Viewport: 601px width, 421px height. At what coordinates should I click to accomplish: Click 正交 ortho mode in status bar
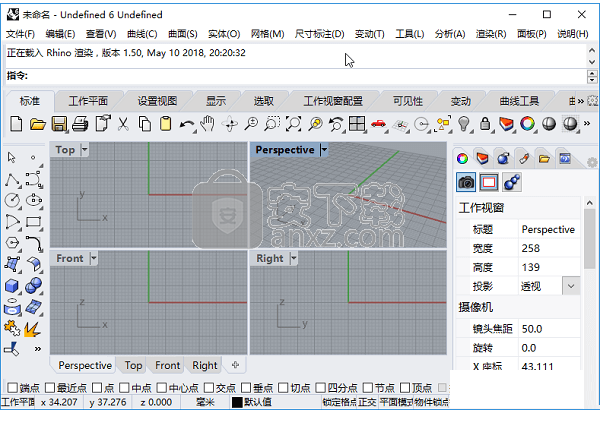(x=367, y=403)
